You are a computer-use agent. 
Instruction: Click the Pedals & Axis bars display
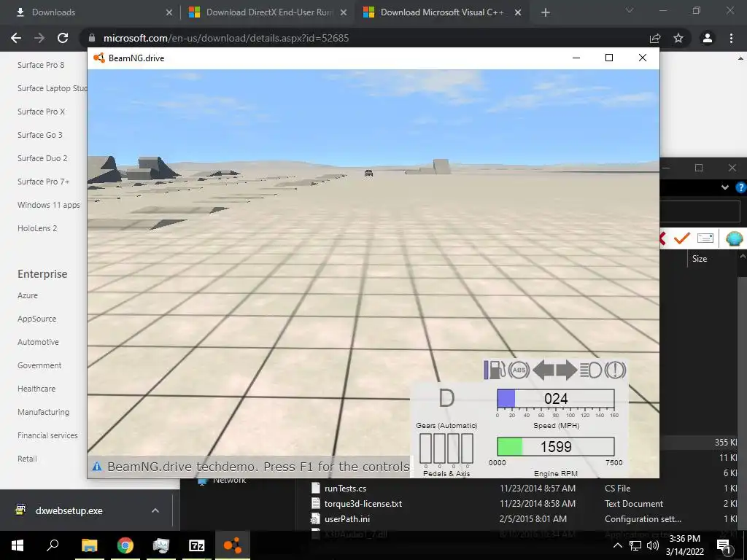point(446,448)
